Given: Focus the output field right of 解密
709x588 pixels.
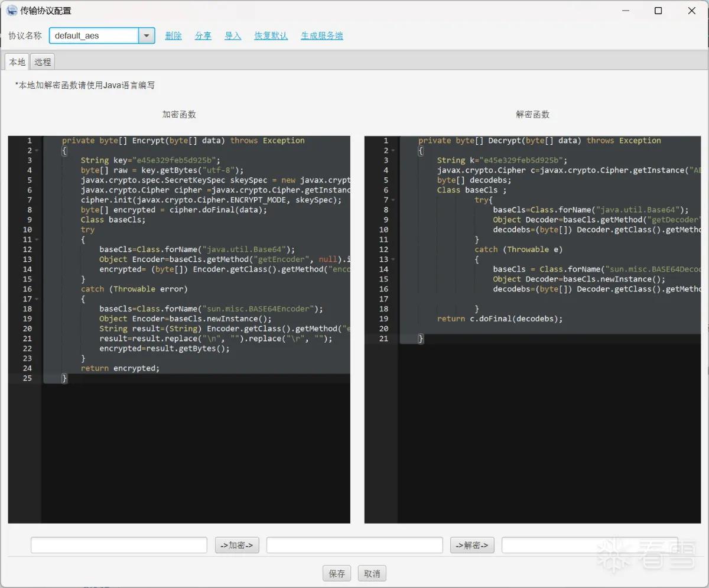Looking at the screenshot, I should [x=590, y=545].
